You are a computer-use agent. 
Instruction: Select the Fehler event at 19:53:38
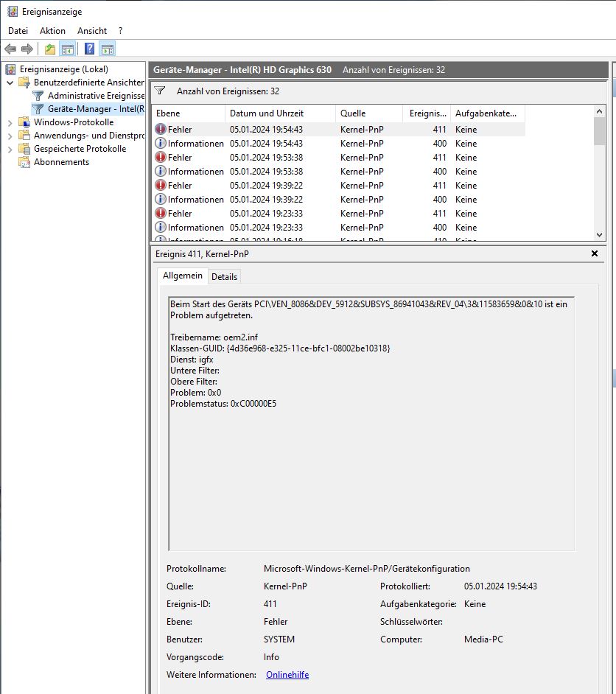(338, 157)
